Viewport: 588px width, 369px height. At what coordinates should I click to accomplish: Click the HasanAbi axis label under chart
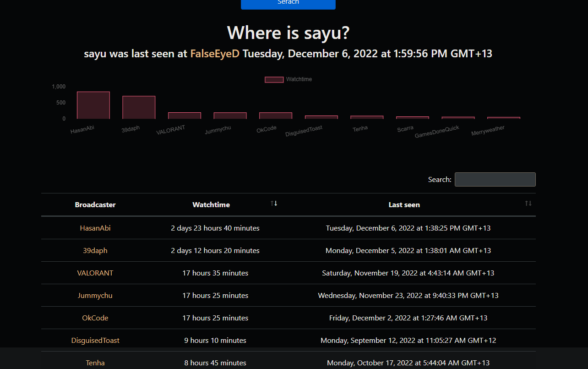[82, 129]
